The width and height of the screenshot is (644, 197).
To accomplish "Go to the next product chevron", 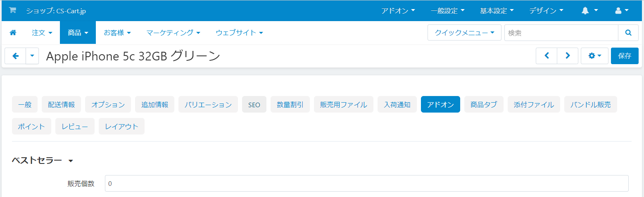I will [x=568, y=56].
